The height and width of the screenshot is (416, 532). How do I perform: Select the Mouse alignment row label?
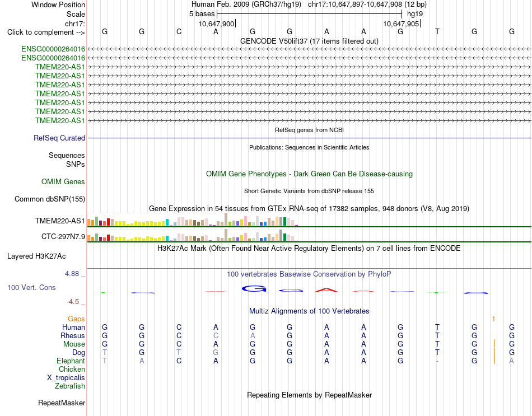pos(74,344)
